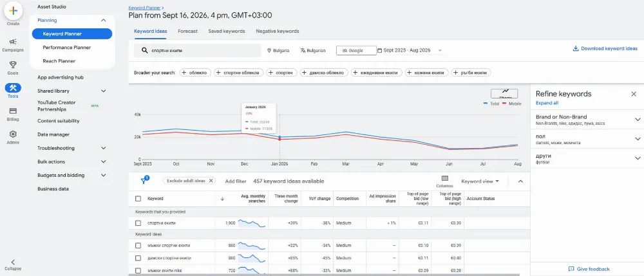Check the дамски спортни екипи checkbox
This screenshot has height=276, width=644.
coord(138,258)
